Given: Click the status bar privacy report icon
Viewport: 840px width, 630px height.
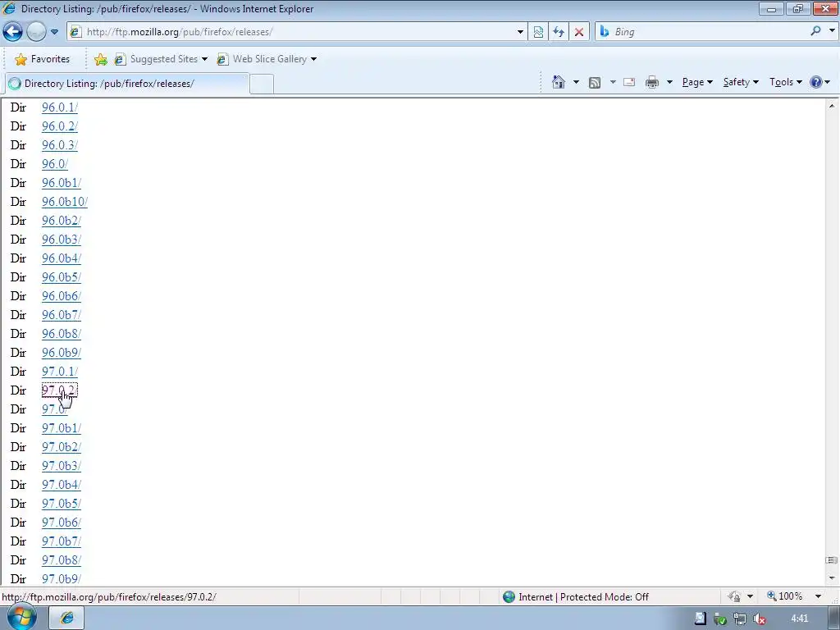Looking at the screenshot, I should (734, 597).
